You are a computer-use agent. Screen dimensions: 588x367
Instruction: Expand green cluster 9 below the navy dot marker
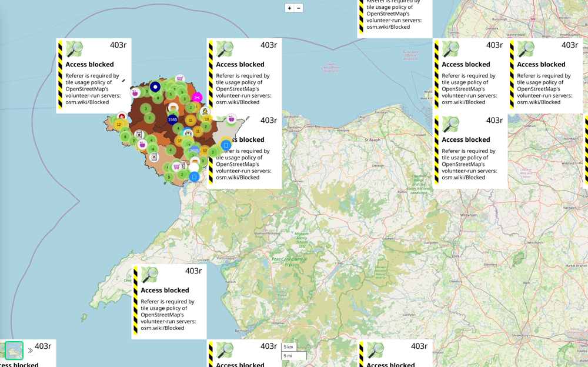pos(158,98)
